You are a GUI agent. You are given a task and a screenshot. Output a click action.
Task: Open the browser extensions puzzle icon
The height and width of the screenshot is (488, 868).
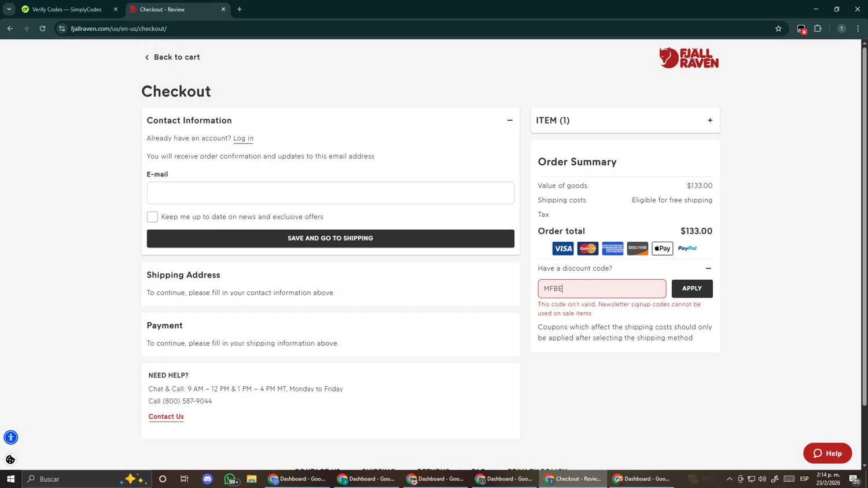pyautogui.click(x=818, y=28)
